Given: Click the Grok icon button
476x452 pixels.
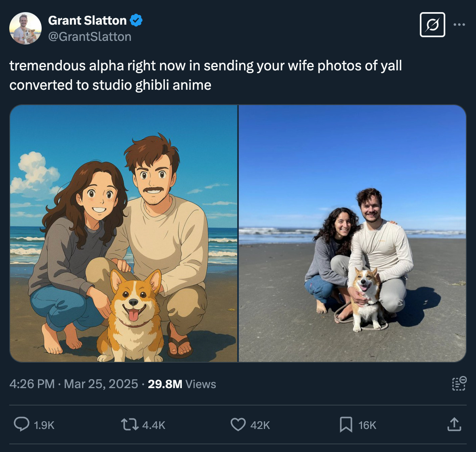Looking at the screenshot, I should (432, 25).
